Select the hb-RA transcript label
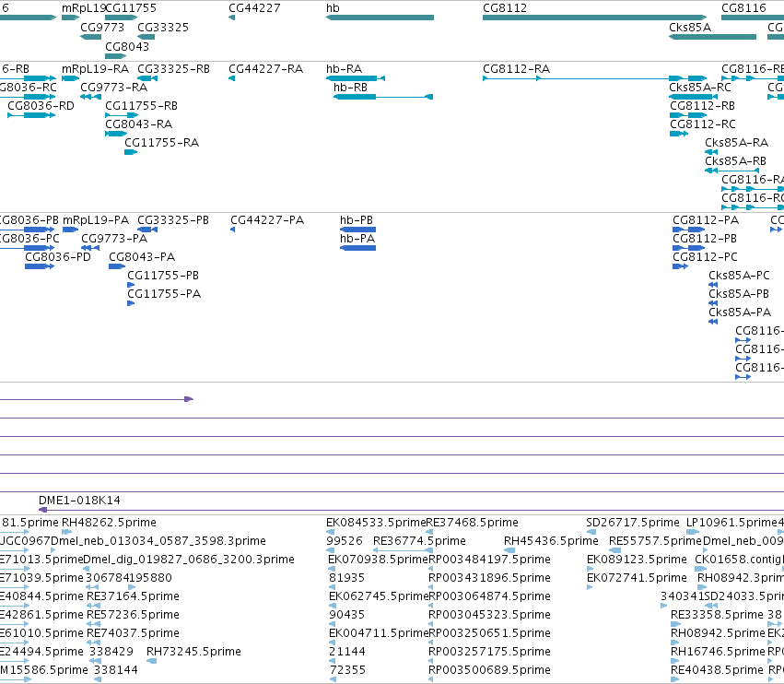 (x=344, y=69)
